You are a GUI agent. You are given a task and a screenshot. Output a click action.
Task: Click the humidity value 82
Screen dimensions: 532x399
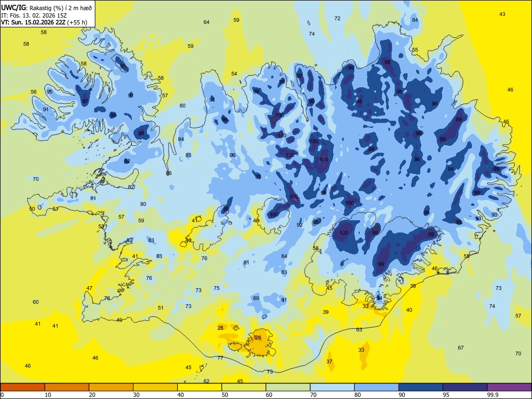coord(131,187)
